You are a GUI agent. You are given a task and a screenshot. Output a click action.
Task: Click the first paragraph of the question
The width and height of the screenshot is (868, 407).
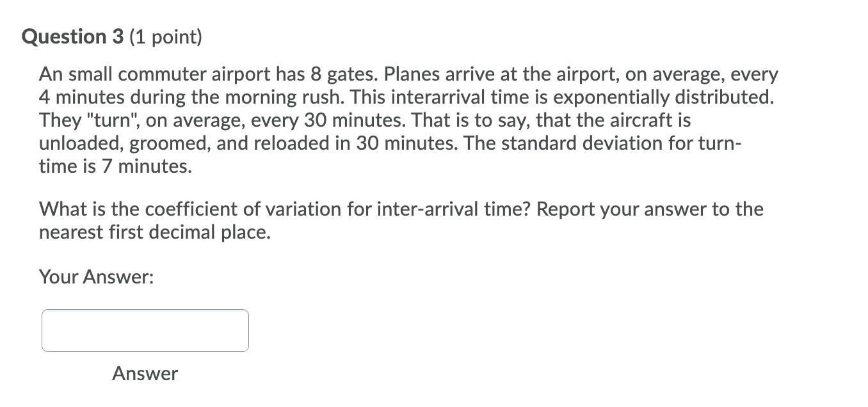click(x=384, y=118)
